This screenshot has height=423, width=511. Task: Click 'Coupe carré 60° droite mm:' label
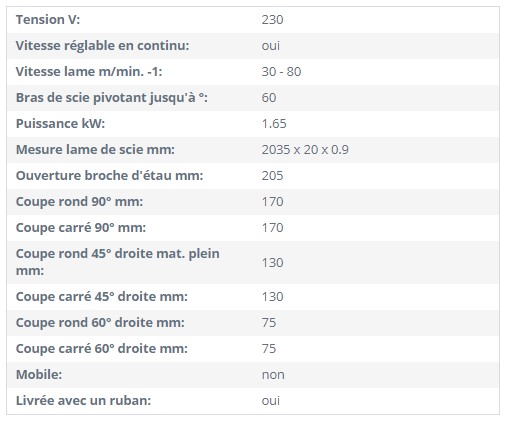tap(102, 349)
